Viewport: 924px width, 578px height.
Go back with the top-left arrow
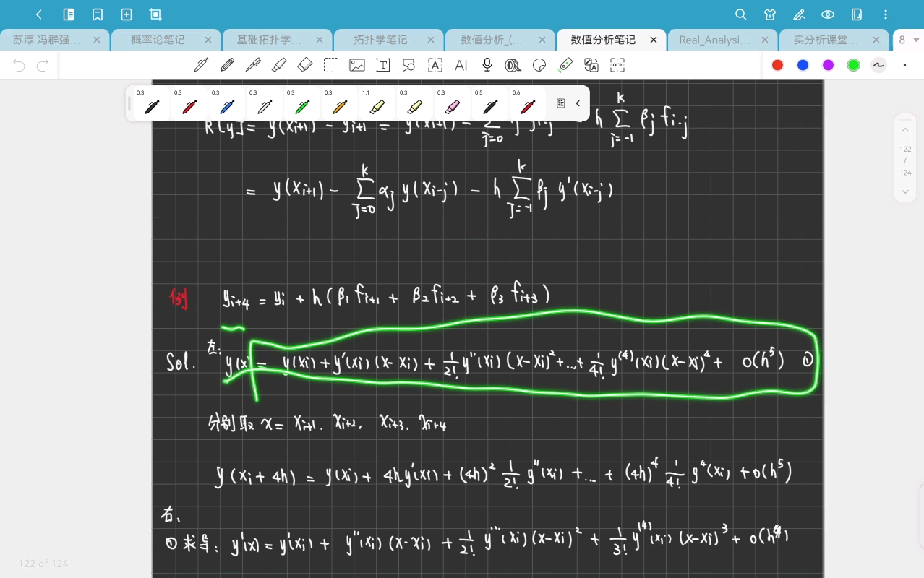pos(39,14)
